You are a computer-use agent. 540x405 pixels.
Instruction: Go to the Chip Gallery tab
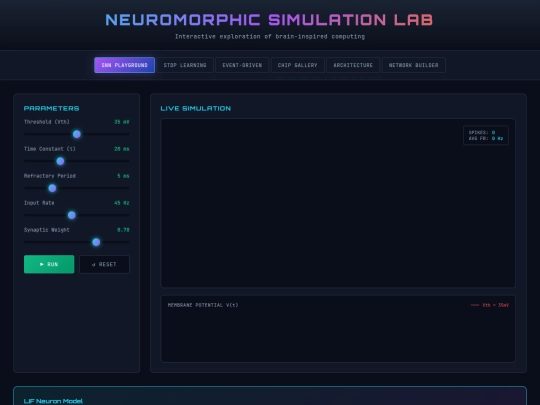pyautogui.click(x=298, y=65)
